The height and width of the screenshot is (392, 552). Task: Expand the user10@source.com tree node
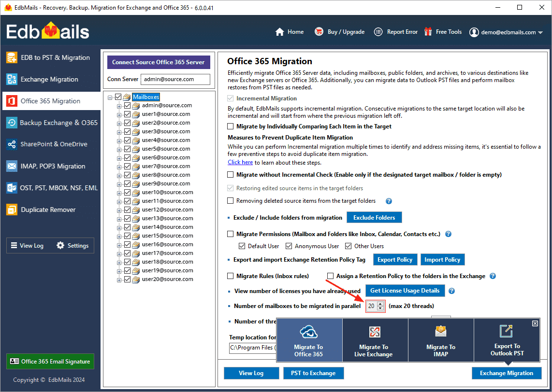coord(119,193)
